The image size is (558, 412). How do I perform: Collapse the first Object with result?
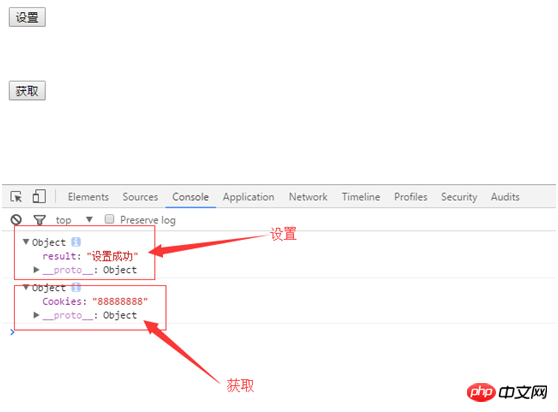click(26, 242)
